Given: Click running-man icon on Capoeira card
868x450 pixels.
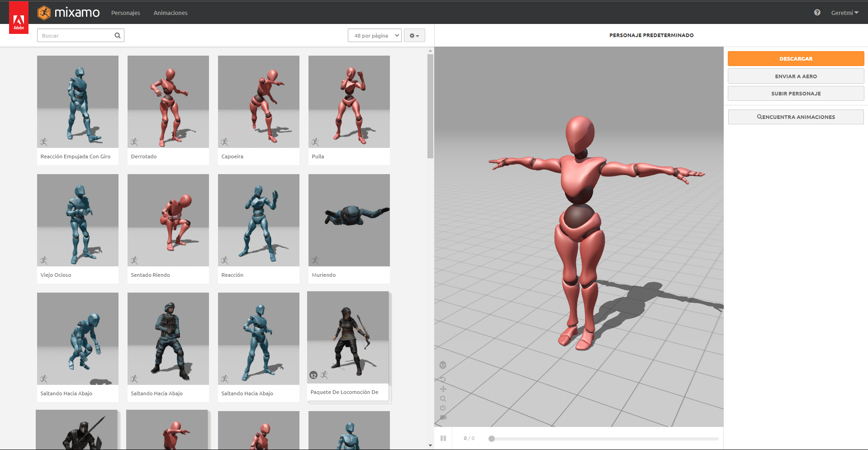Looking at the screenshot, I should 225,142.
